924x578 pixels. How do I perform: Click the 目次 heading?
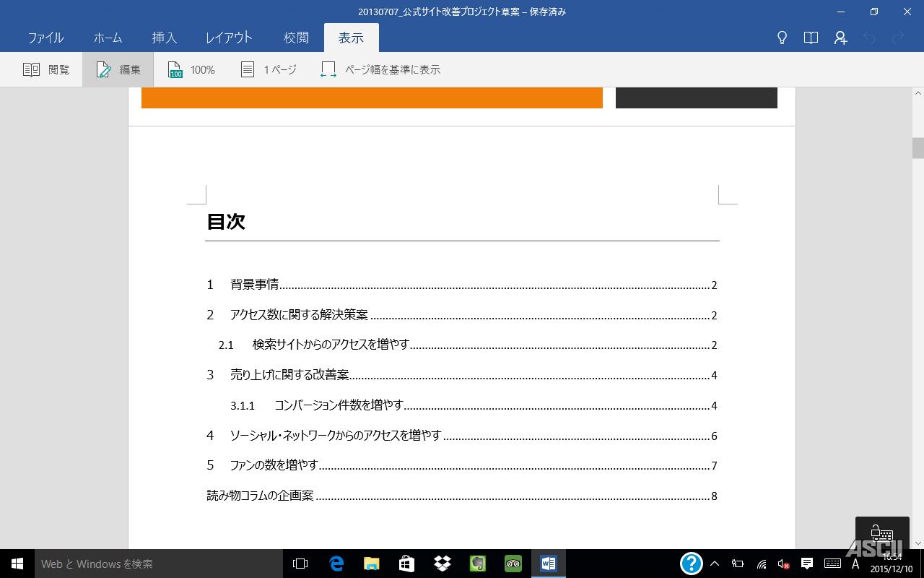click(226, 221)
